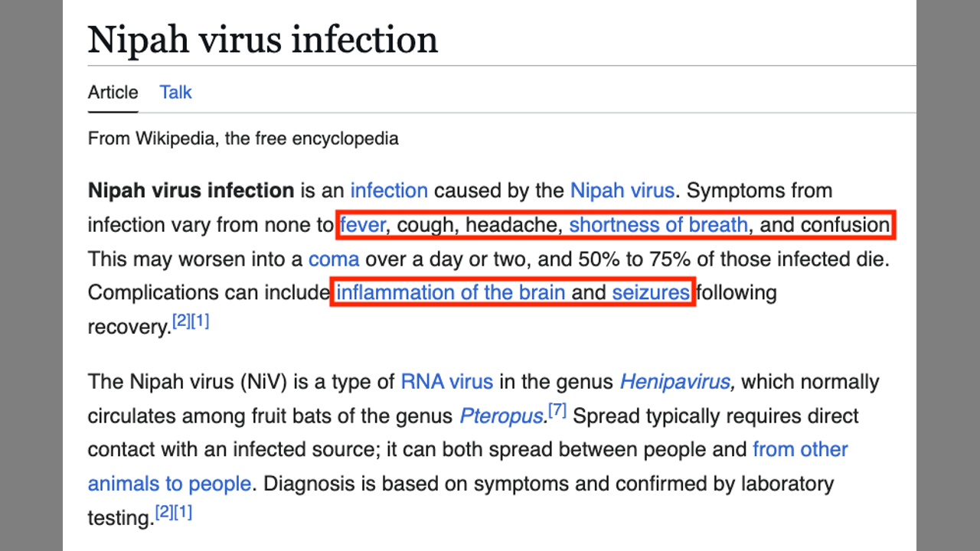This screenshot has width=980, height=551.
Task: Click the blue 'infection' link after 'is an'
Action: 389,191
